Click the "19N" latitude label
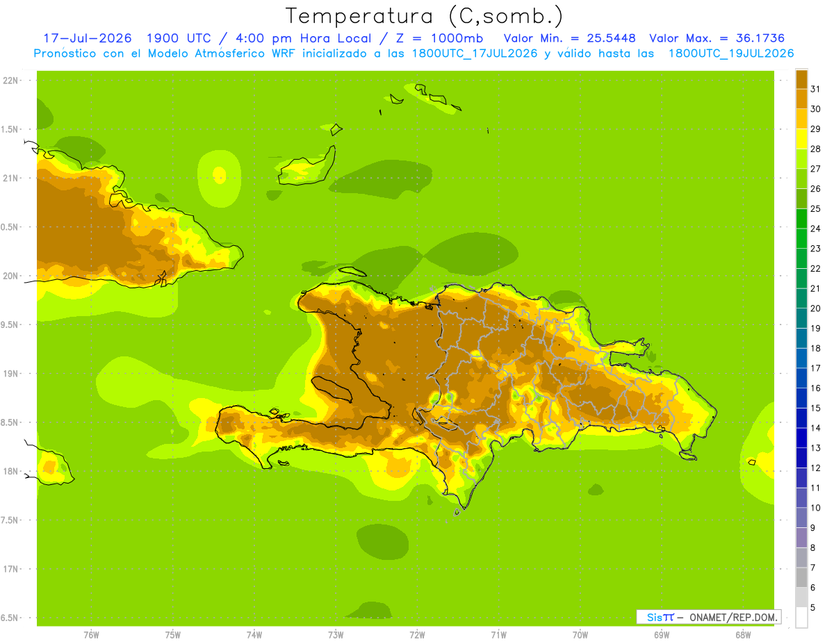 click(x=10, y=374)
